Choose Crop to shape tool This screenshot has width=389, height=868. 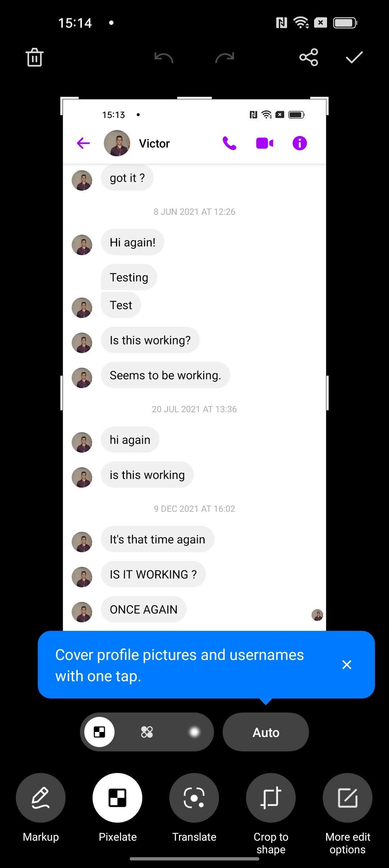[271, 798]
